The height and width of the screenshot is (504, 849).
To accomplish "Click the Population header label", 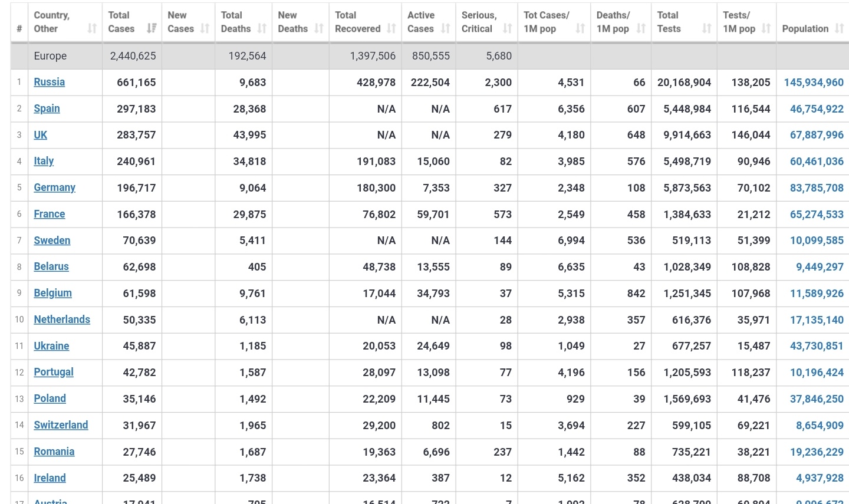I will tap(805, 29).
